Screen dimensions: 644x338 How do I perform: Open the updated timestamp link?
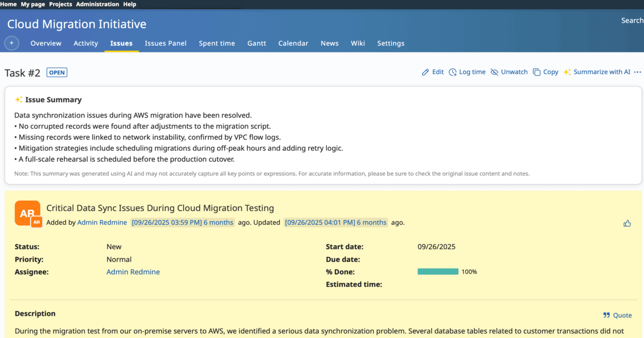(x=335, y=222)
